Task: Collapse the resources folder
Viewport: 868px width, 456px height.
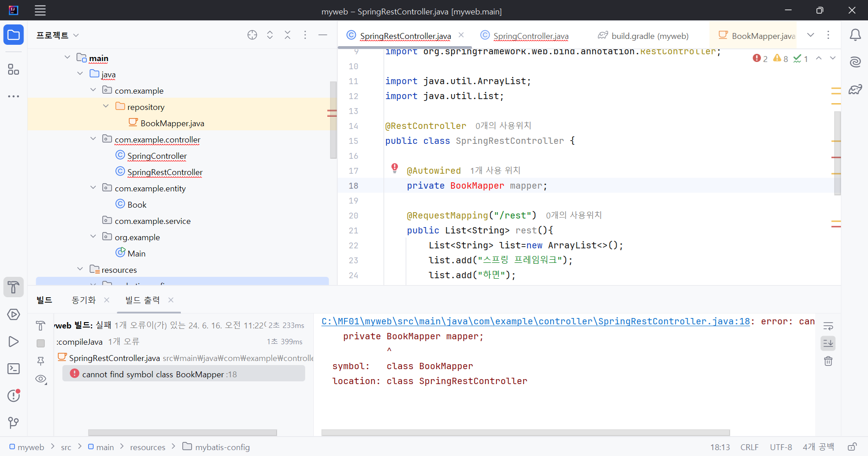Action: point(80,269)
